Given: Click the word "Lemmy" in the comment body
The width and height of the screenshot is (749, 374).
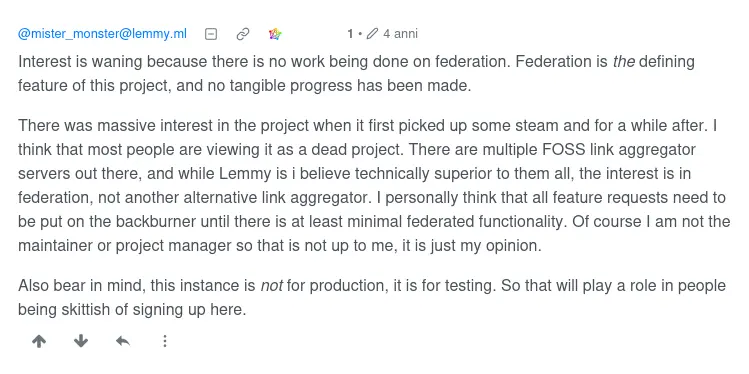Looking at the screenshot, I should [x=245, y=174].
